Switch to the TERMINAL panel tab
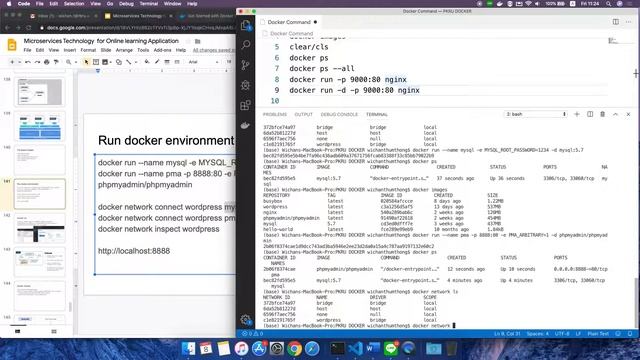Image resolution: width=640 pixels, height=360 pixels. click(377, 115)
